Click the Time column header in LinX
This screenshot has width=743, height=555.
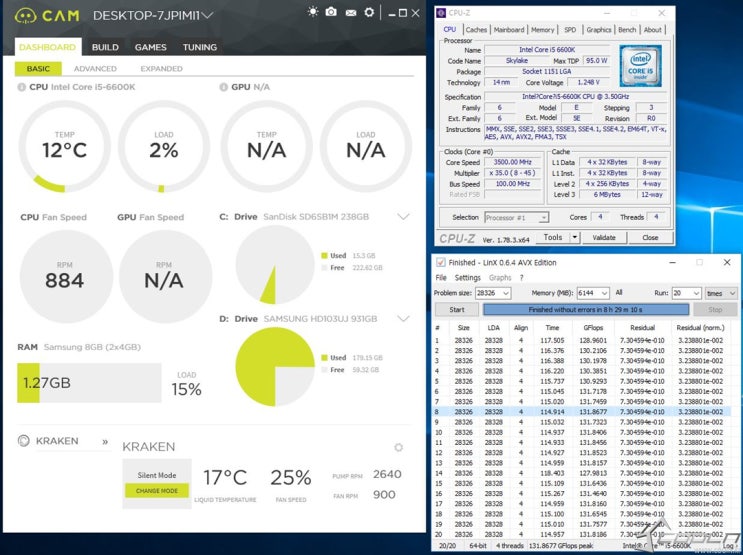click(x=552, y=328)
